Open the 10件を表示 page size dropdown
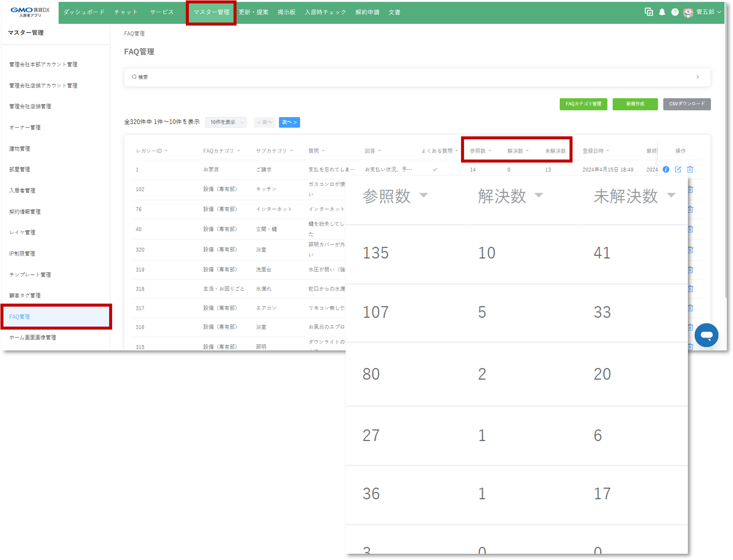 [226, 122]
